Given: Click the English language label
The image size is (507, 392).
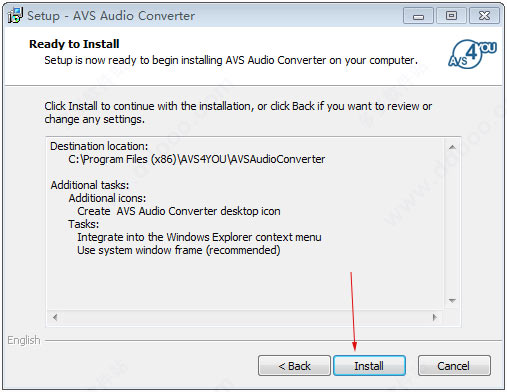Looking at the screenshot, I should pyautogui.click(x=24, y=340).
